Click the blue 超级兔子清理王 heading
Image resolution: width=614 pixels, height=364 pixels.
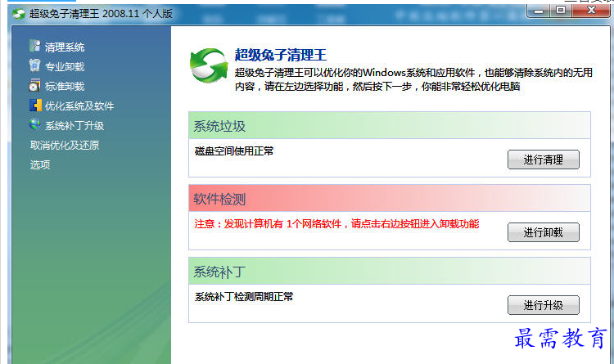(x=280, y=55)
